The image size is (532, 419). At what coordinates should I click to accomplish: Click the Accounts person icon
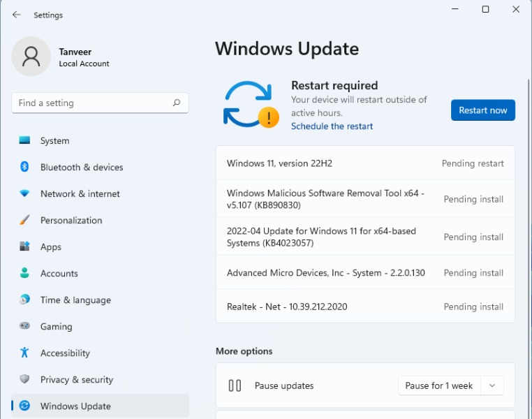pos(24,273)
